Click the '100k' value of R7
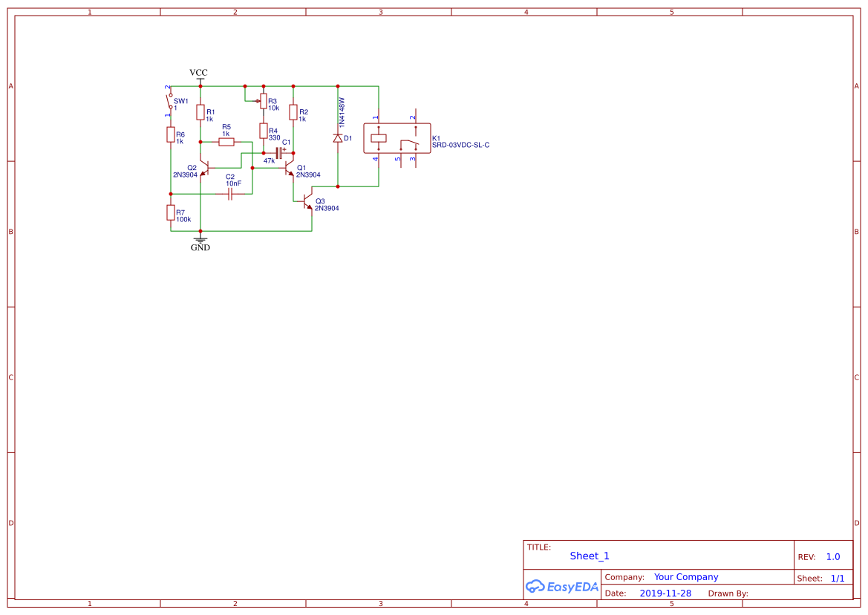The height and width of the screenshot is (615, 868). 184,219
